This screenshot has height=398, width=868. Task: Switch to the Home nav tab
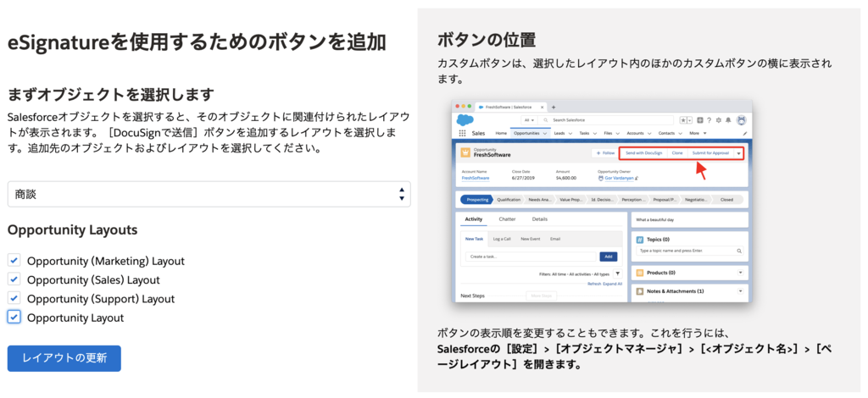click(x=501, y=133)
